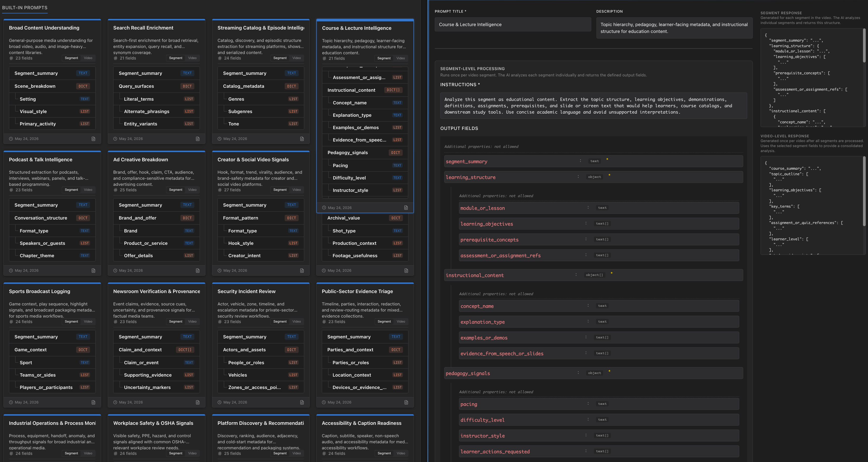Switch Course & Lecture Intelligence card to Video
The image size is (868, 462).
[401, 58]
